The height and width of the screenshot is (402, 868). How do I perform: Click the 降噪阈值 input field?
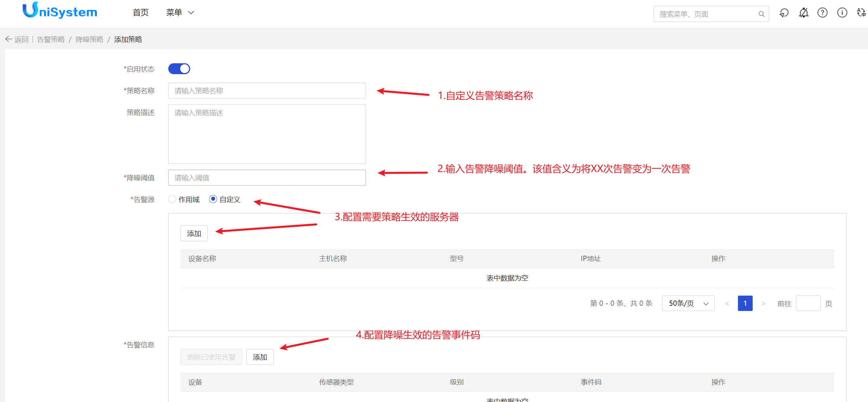267,178
